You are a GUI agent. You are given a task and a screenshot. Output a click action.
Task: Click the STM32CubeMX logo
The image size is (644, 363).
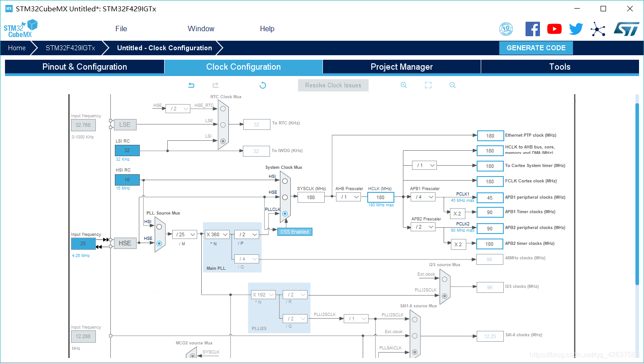21,29
